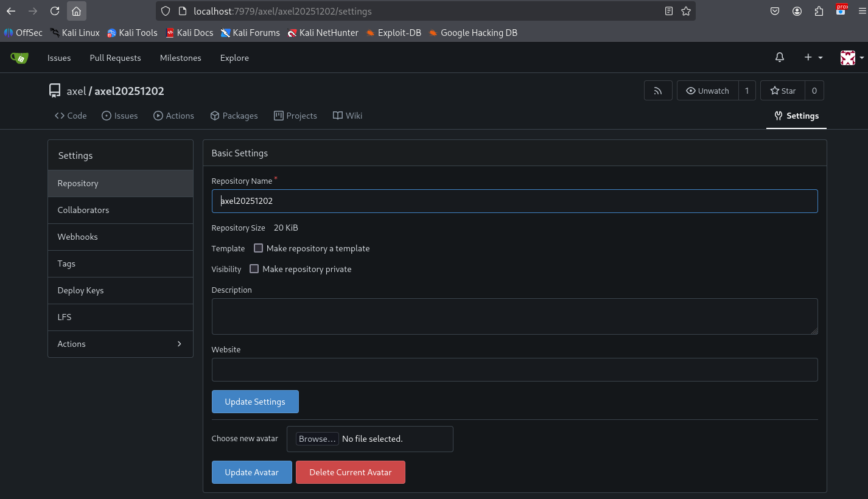This screenshot has height=499, width=868.
Task: Open the notifications bell
Action: coord(780,57)
